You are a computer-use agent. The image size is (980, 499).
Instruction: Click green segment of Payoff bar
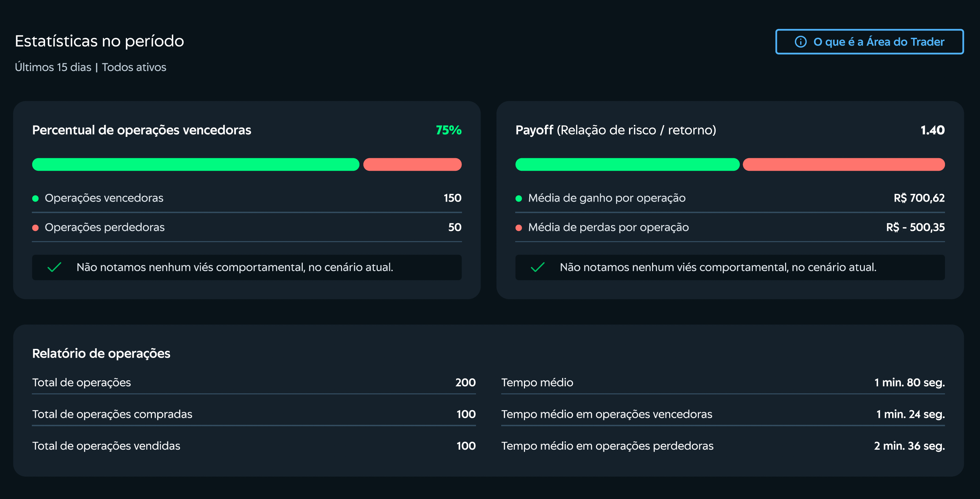point(627,164)
